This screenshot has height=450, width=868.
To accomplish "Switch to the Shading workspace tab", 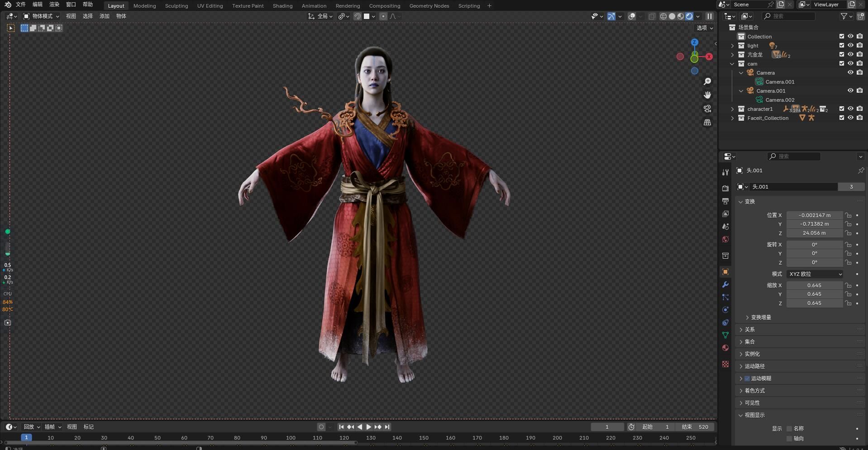I will click(282, 6).
